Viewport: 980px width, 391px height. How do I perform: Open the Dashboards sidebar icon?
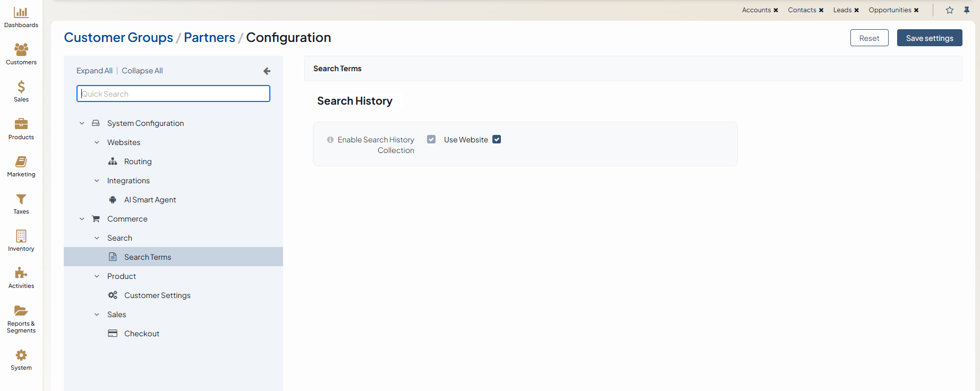click(x=21, y=13)
